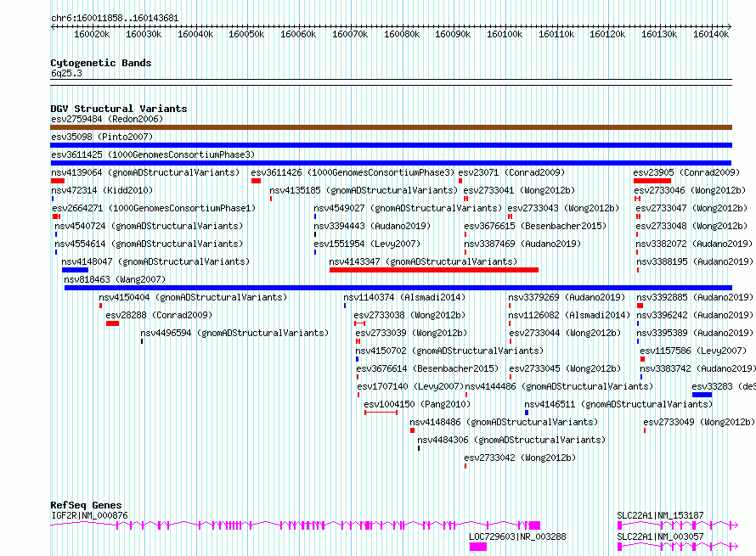Click the esv28288 (Conrad2009) label

[x=159, y=315]
